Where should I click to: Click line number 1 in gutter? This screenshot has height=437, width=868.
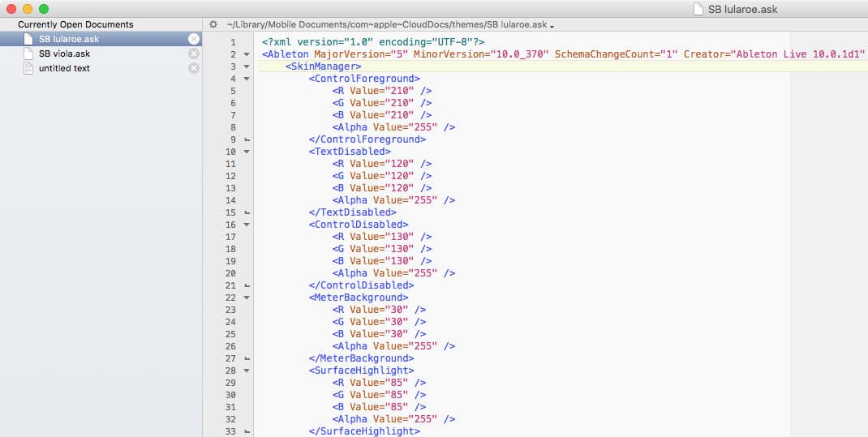click(233, 42)
